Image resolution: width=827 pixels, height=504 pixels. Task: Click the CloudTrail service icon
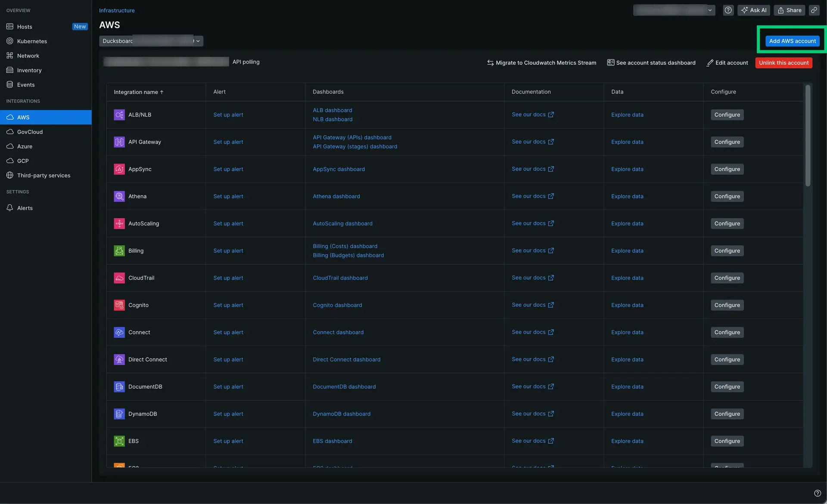pos(119,278)
